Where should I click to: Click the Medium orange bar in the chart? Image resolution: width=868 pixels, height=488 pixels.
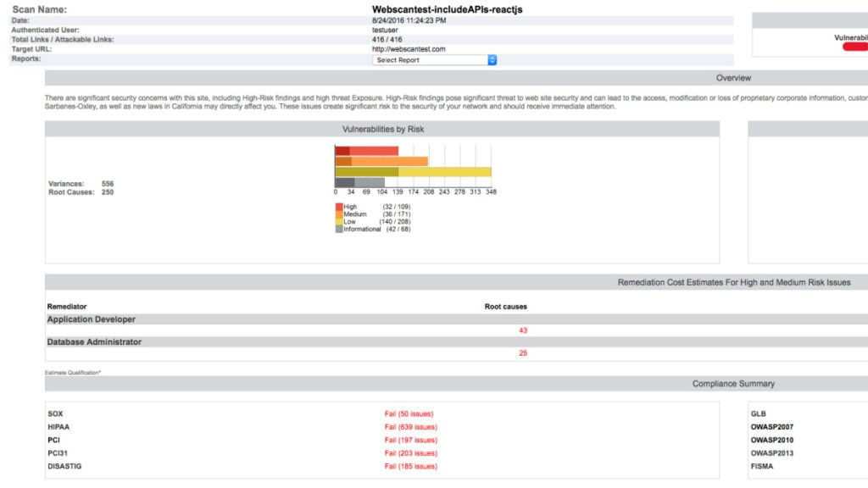(x=381, y=160)
